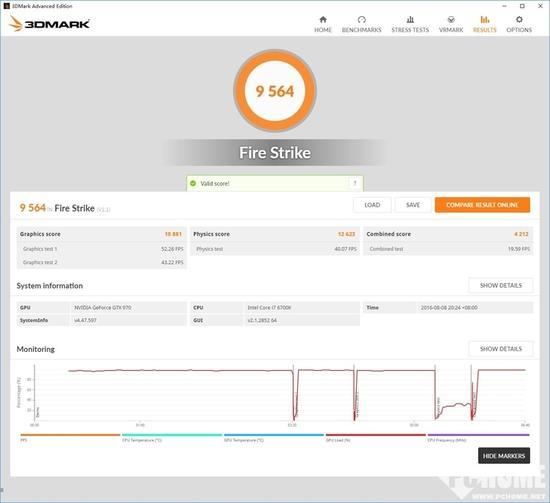
Task: Click the CPU value Intel Core i7 6700K
Action: 269,308
